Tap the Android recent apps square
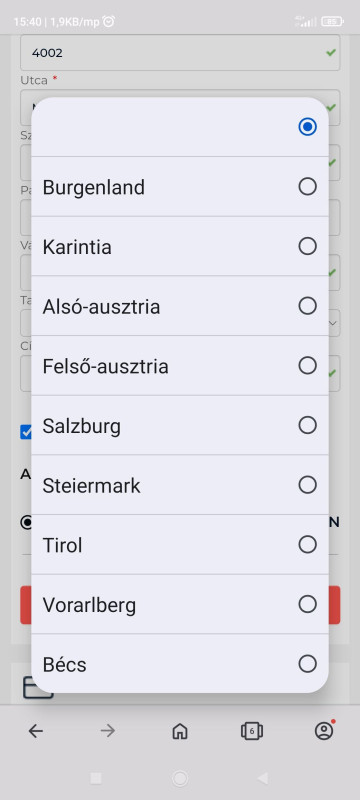Viewport: 360px width, 800px height. tap(96, 778)
